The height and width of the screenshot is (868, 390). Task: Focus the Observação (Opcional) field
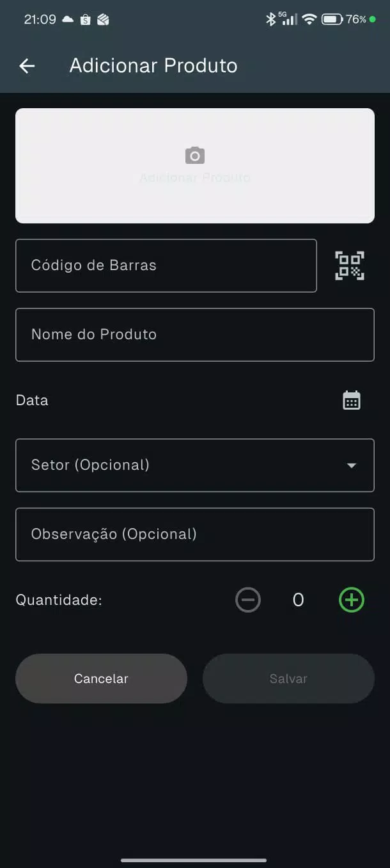195,534
